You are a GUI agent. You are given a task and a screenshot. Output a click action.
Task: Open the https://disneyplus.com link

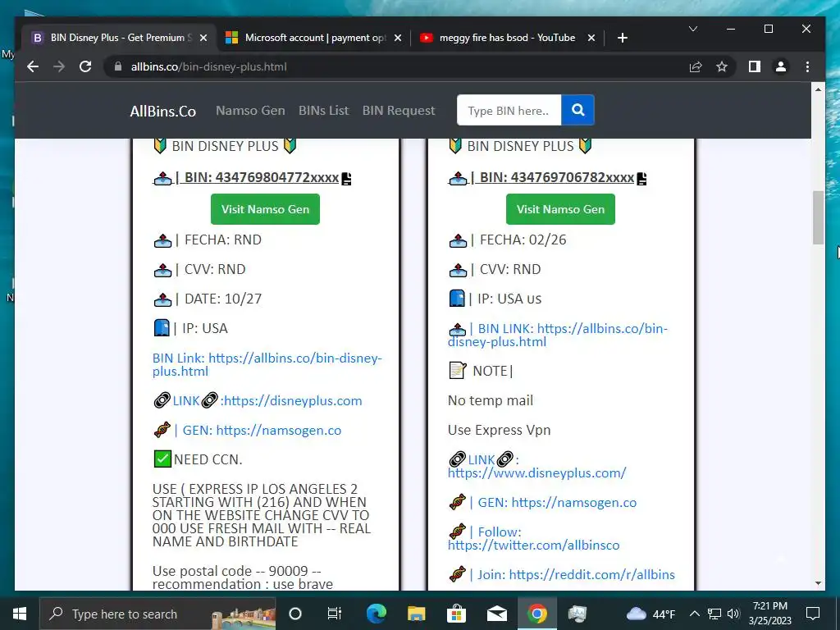[x=293, y=400]
